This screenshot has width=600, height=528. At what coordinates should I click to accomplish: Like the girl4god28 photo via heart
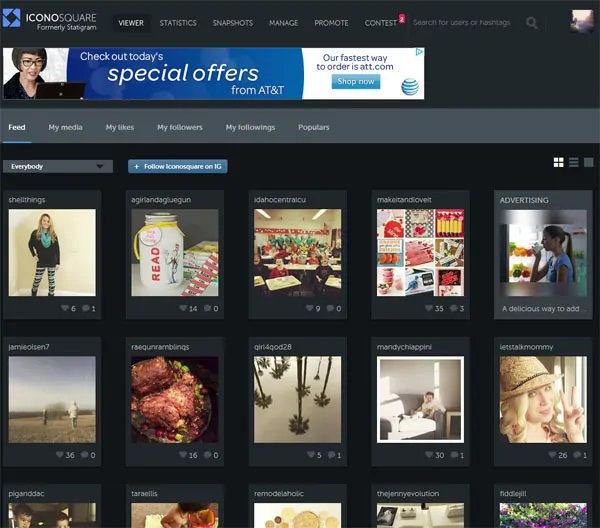(311, 455)
